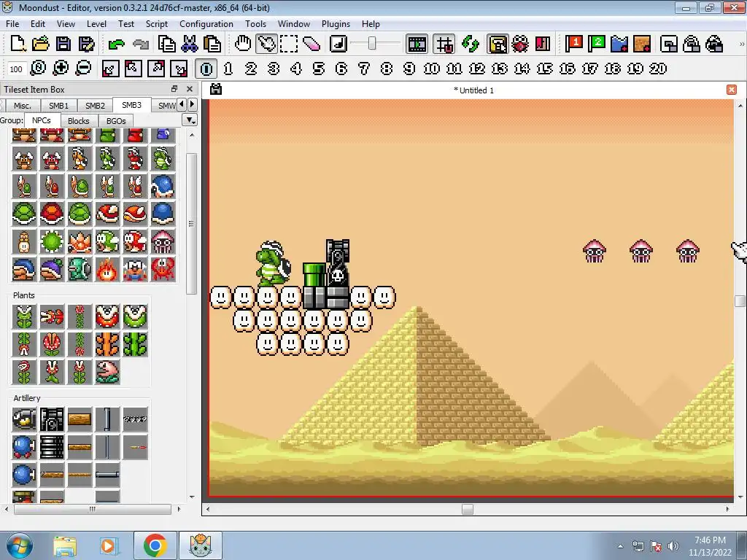This screenshot has height=560, width=747.
Task: Zoom in with the plus magnifier
Action: (61, 69)
